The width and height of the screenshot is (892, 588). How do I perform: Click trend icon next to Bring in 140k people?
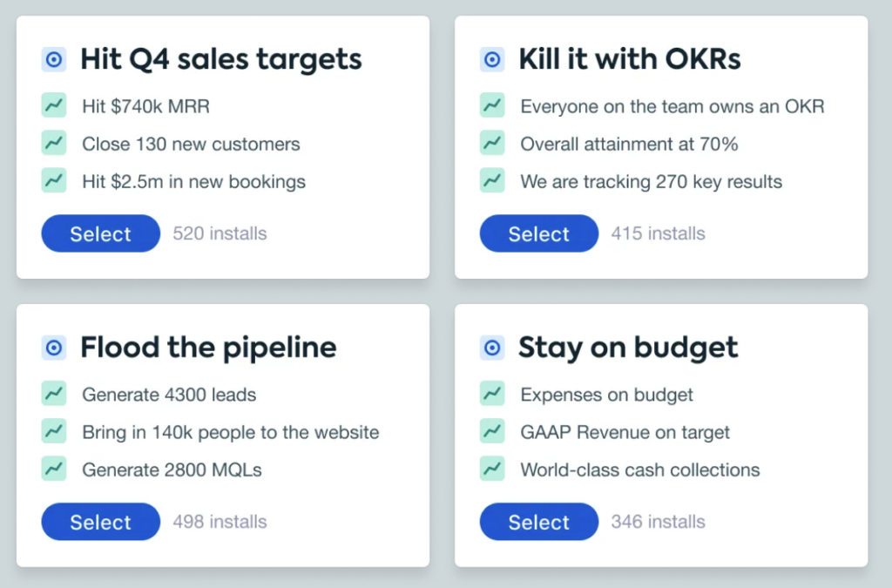click(x=54, y=431)
